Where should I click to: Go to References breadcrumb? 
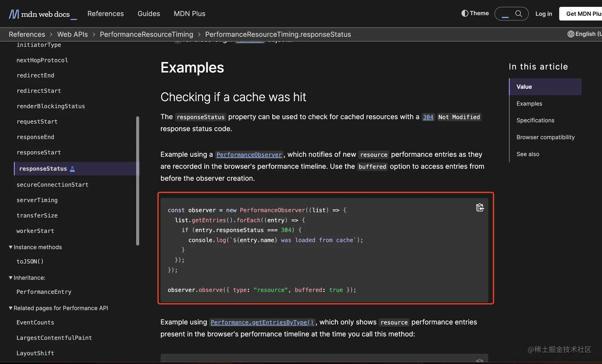pyautogui.click(x=27, y=34)
